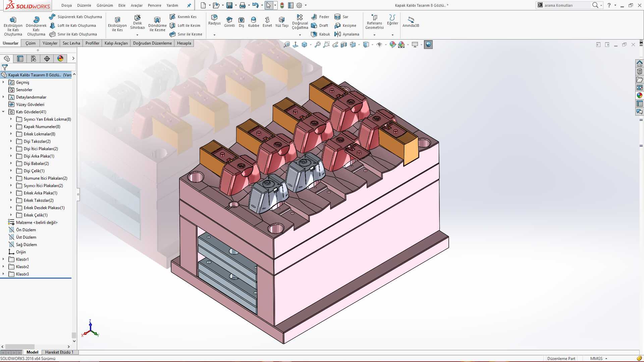
Task: Open the Appearances task pane icon
Action: [640, 96]
